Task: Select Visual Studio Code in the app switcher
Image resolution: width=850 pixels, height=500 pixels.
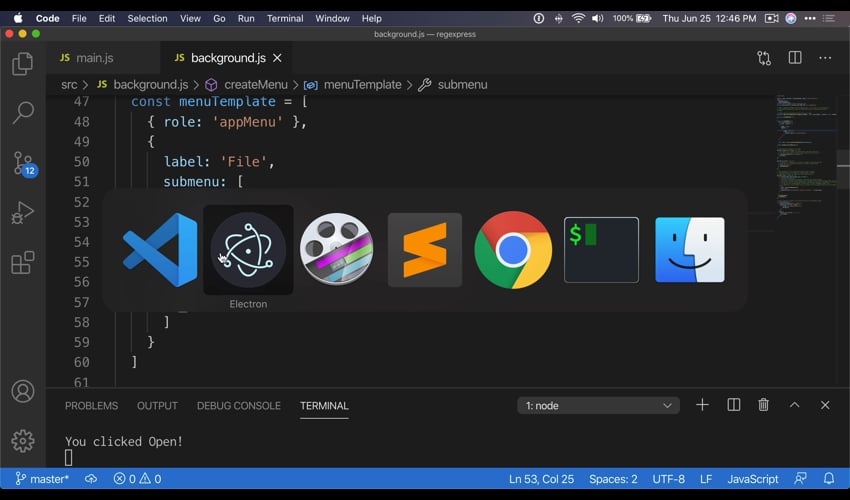Action: pyautogui.click(x=160, y=250)
